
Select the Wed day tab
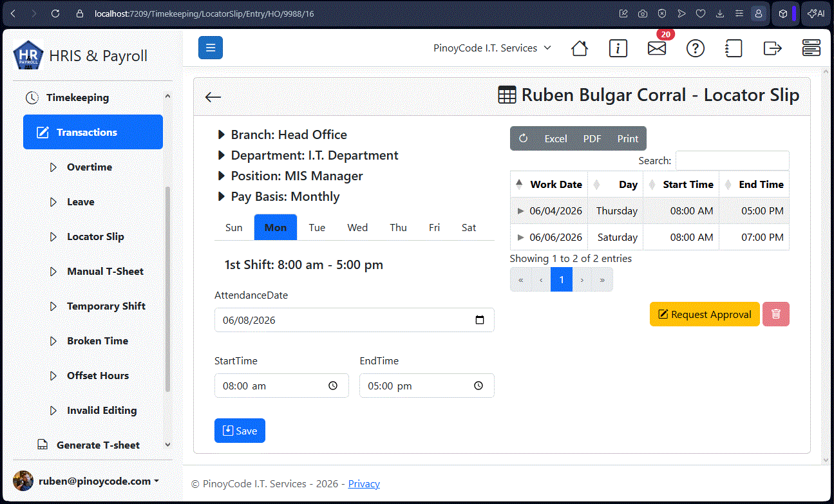point(357,227)
